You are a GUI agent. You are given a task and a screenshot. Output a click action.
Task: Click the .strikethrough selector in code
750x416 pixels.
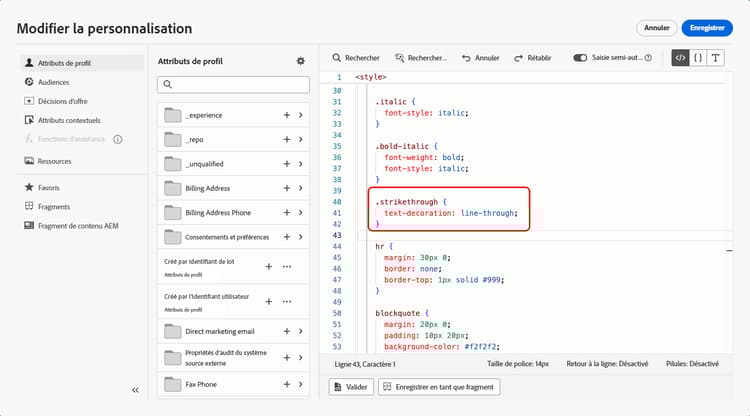pos(407,202)
